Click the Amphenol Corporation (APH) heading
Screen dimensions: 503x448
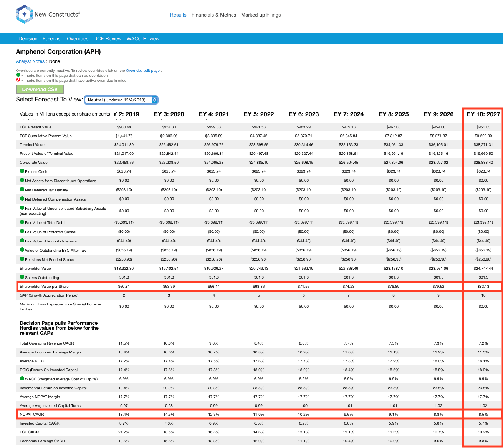point(58,52)
